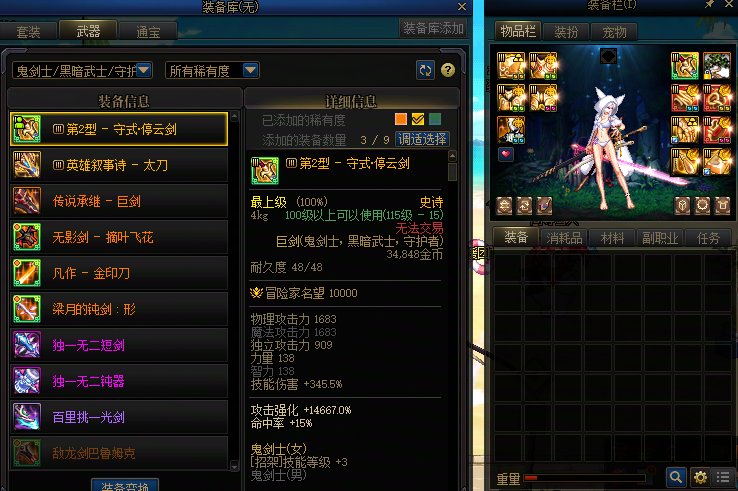The height and width of the screenshot is (491, 738).
Task: Open the inventory gear settings icon
Action: coord(700,477)
